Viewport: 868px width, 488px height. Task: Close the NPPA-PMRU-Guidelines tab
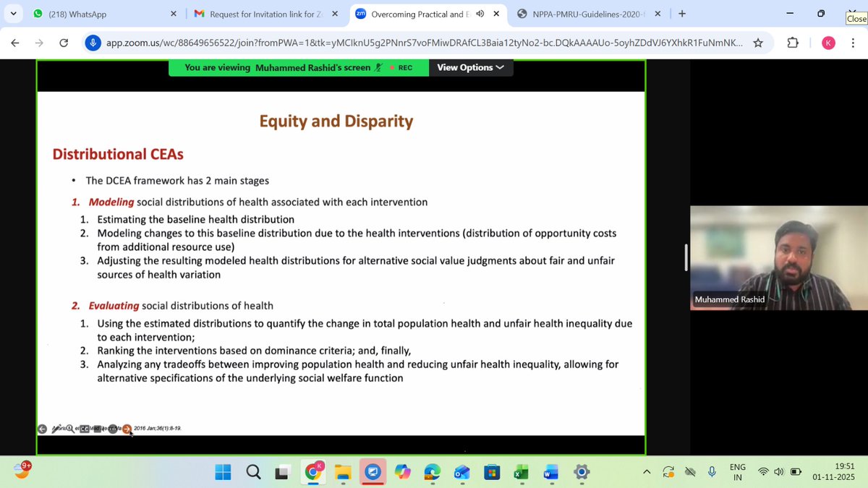658,14
